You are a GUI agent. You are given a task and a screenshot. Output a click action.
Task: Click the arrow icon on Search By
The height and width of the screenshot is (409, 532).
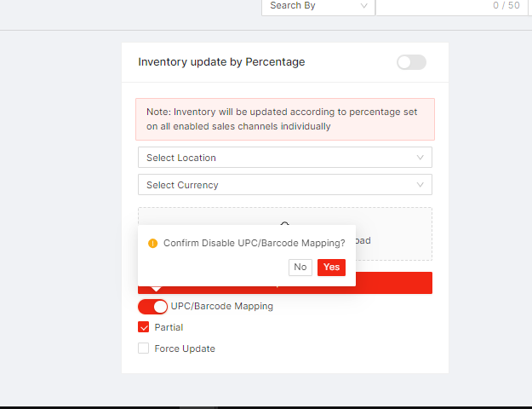tap(364, 6)
